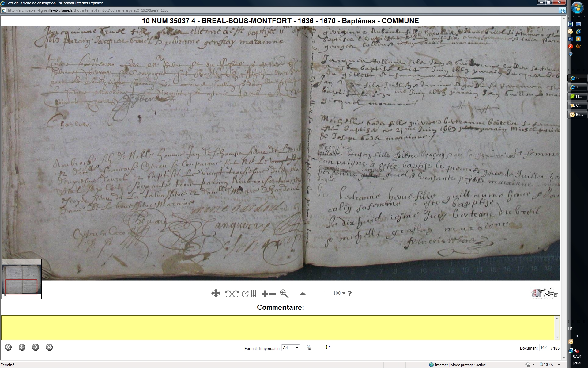Click the document number field 142

pos(544,348)
